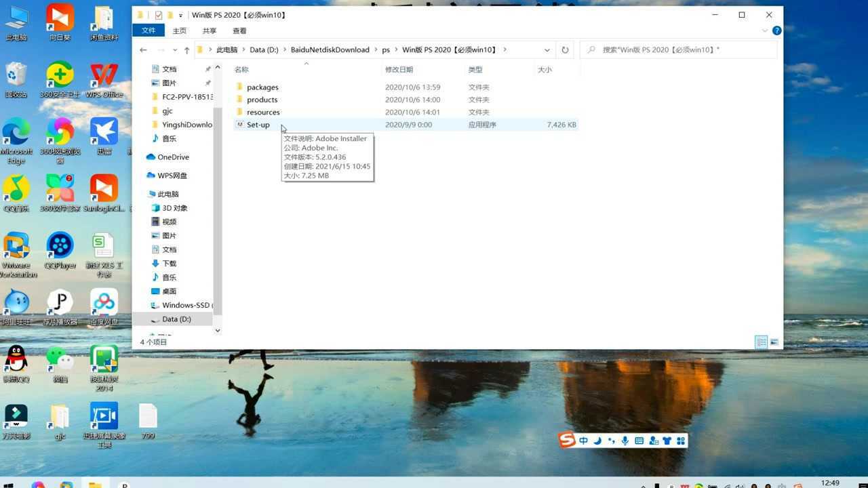The image size is (868, 488).
Task: Select WPS网盘 in the navigation pane
Action: [x=172, y=176]
